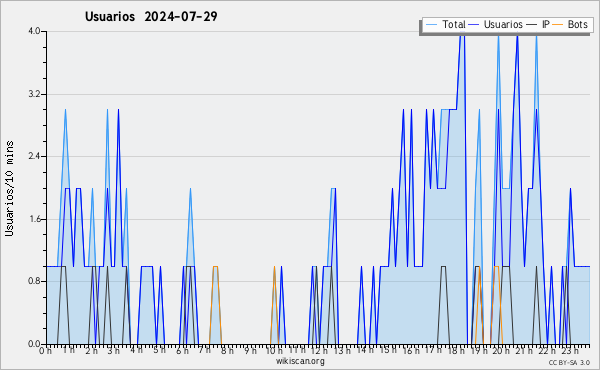Click the '18 h' x-axis label
This screenshot has width=600, height=370.
click(456, 350)
